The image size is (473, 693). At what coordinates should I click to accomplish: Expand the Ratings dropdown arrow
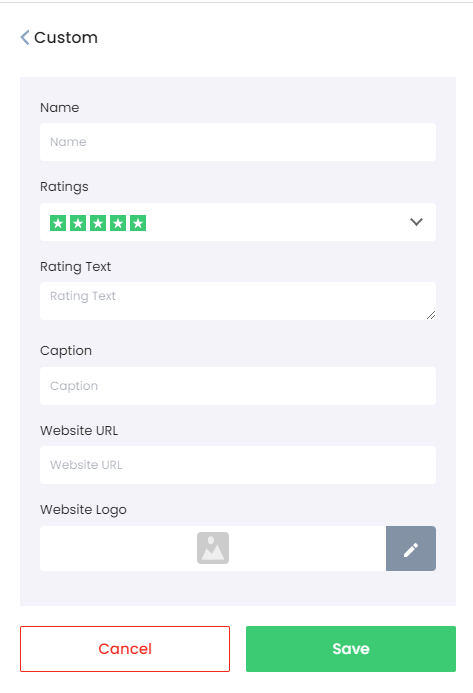[x=416, y=222]
